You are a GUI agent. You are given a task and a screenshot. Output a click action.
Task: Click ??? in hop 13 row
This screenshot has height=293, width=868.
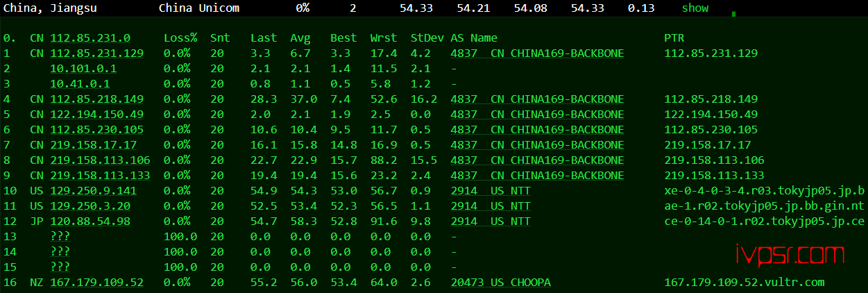tap(60, 236)
